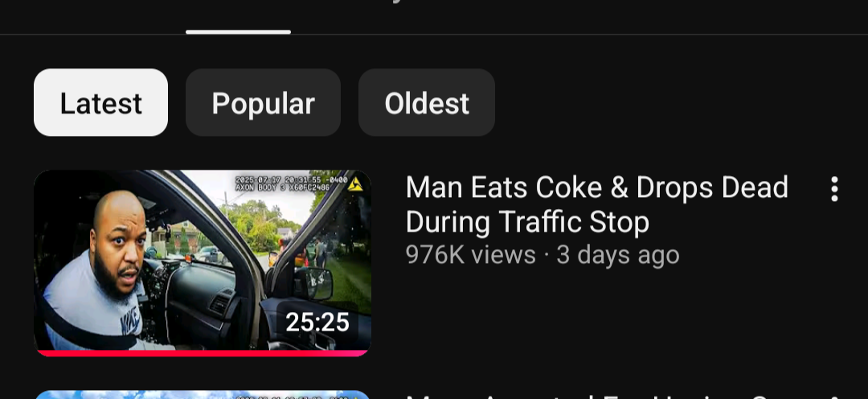Select the Latest sort chip
Screen dimensions: 868x399
click(x=100, y=102)
